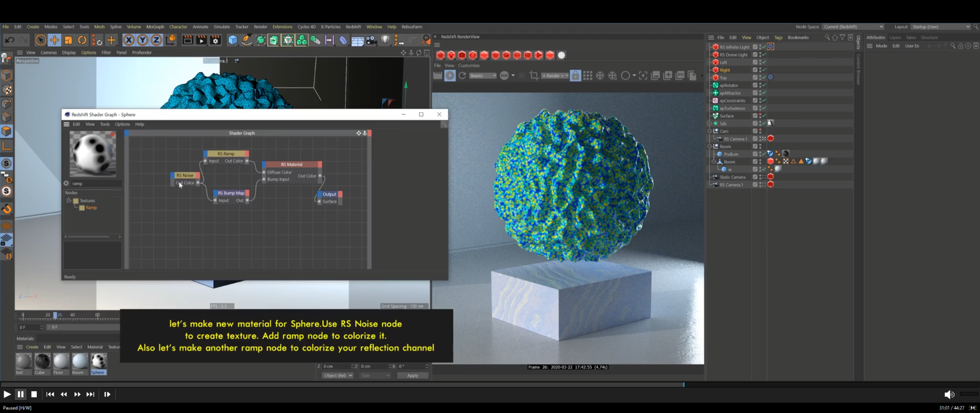Toggle enable checkmark for xpTurbulence
Screen dimensions: 980x413
764,108
